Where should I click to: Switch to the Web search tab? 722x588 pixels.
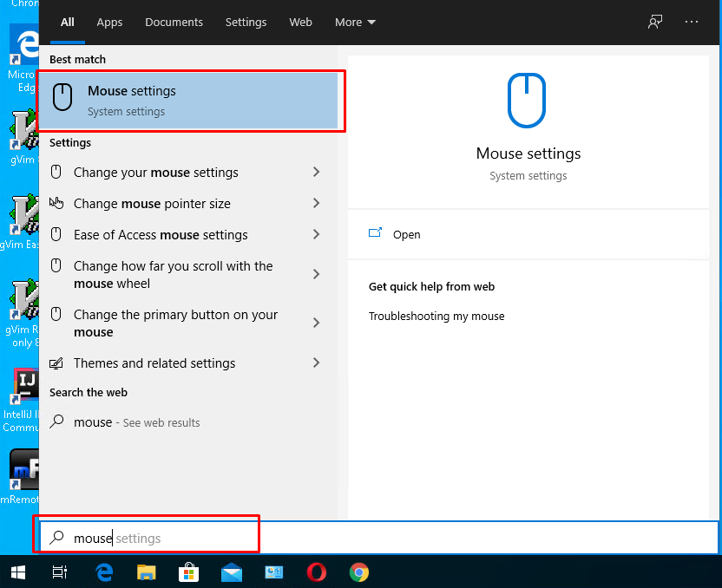300,22
